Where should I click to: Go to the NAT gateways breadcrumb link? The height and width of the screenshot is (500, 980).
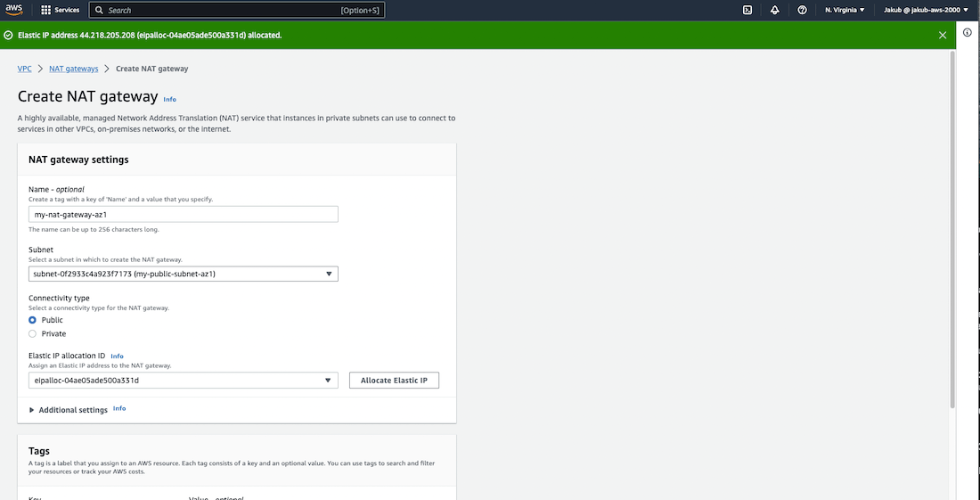pyautogui.click(x=74, y=69)
